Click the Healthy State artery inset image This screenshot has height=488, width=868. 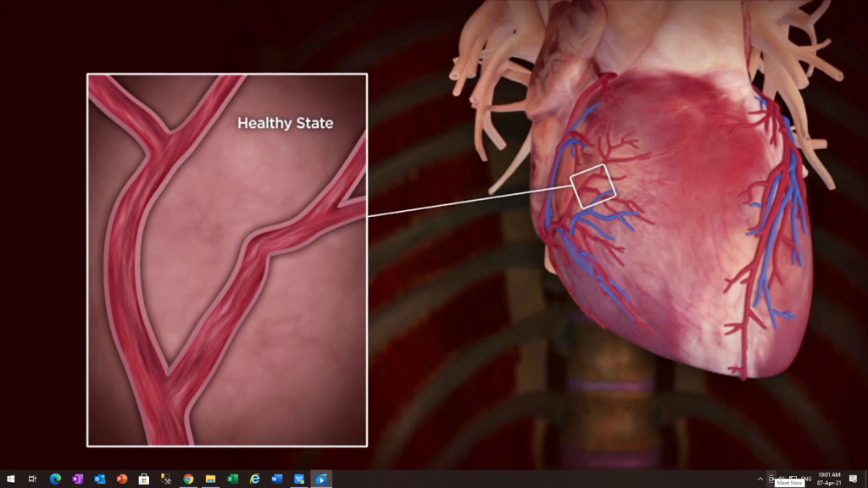227,260
